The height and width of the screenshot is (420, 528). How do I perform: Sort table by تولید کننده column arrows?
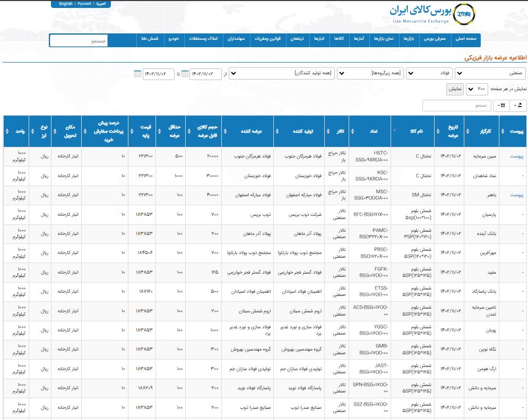(278, 132)
